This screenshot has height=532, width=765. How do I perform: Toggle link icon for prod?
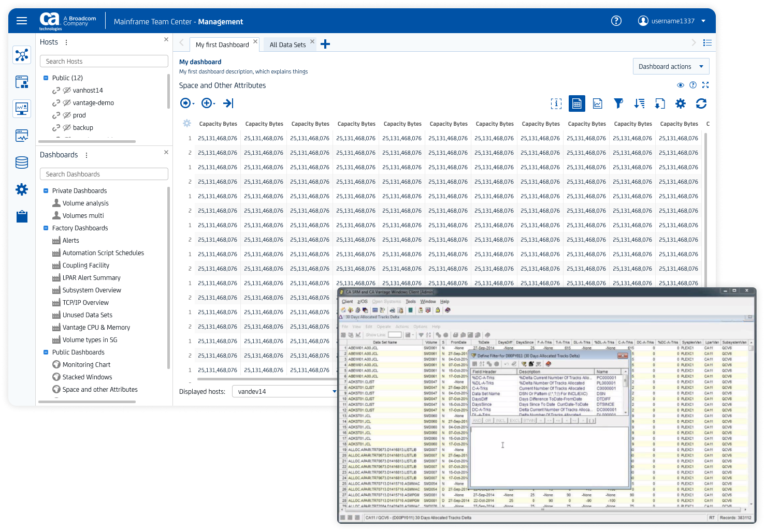pyautogui.click(x=56, y=115)
